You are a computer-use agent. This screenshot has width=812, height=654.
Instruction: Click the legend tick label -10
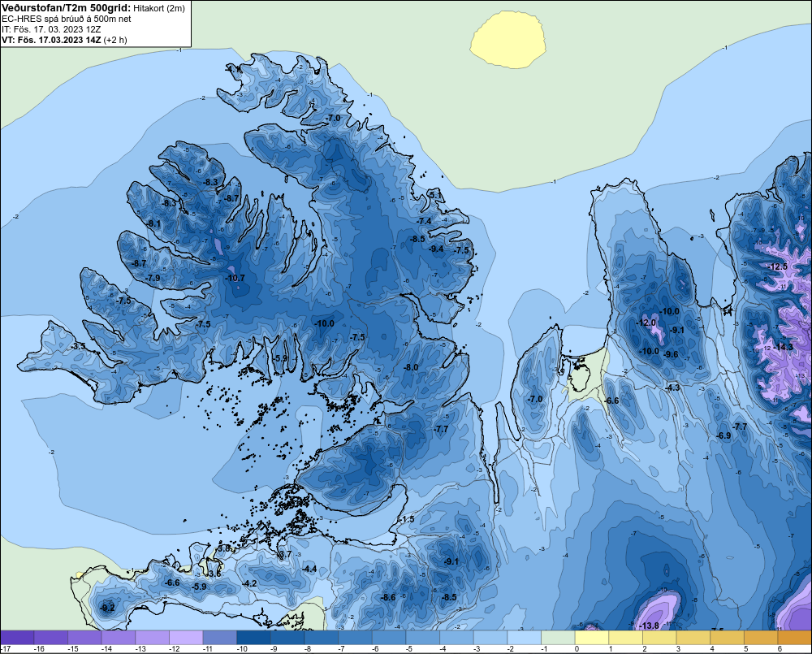click(x=242, y=649)
